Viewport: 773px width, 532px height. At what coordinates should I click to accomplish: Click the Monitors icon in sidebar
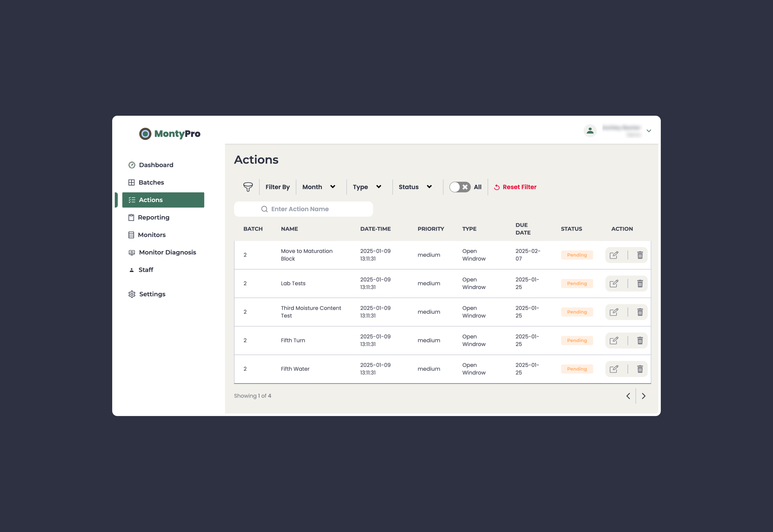[132, 235]
